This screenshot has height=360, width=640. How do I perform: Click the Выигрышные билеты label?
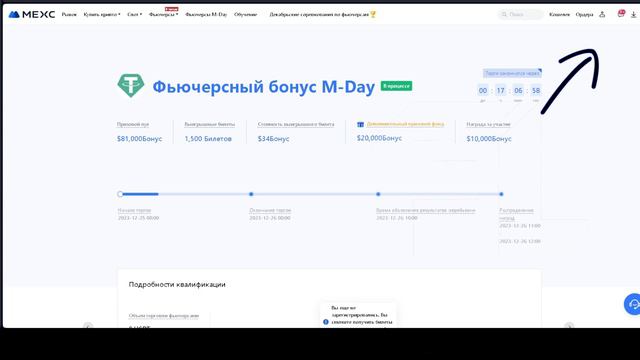coord(210,124)
